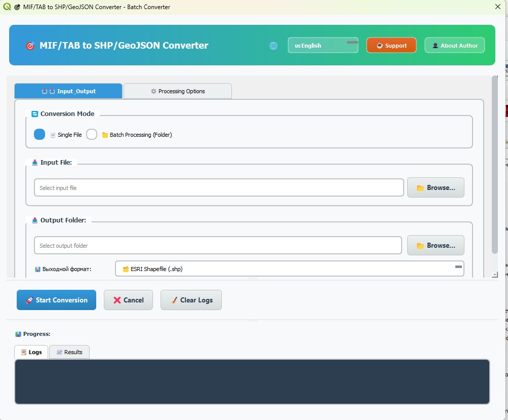Click the Input File section icon
Screen dimensions: 508x420
35,162
